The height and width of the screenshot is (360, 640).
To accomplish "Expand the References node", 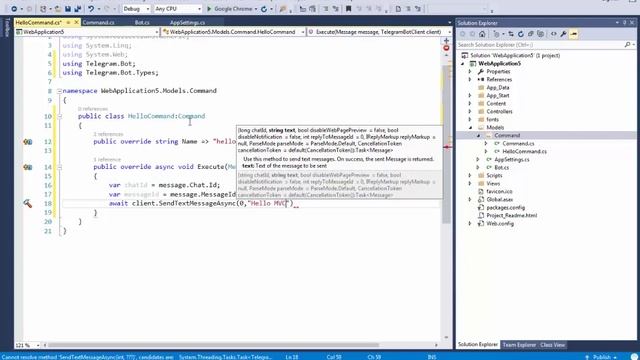I will (x=470, y=80).
